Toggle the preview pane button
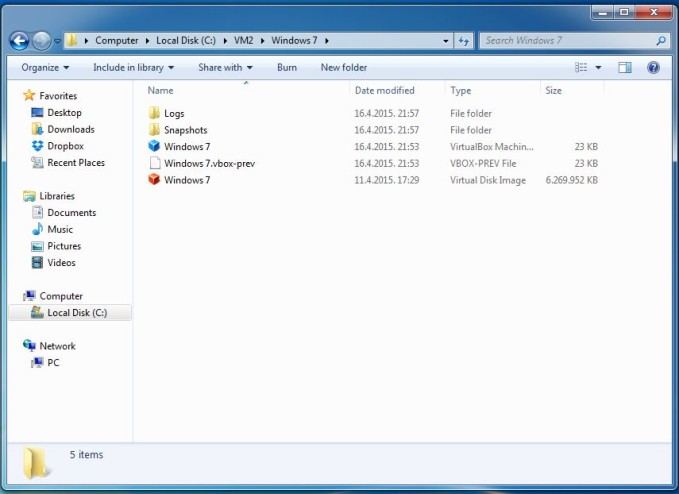 click(x=624, y=68)
